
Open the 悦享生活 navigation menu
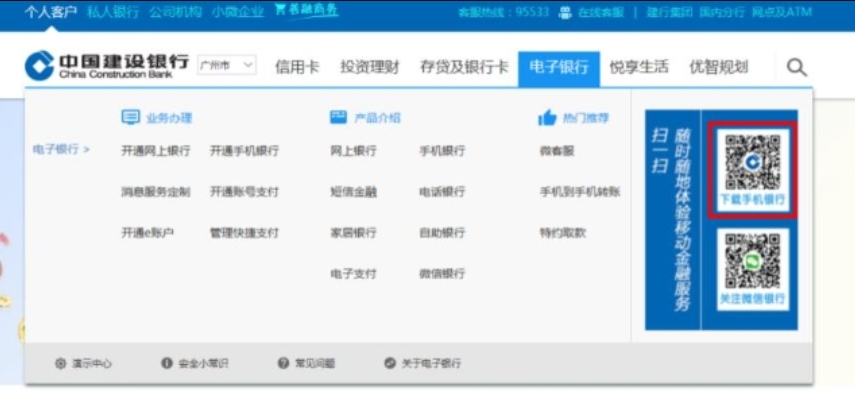point(639,67)
